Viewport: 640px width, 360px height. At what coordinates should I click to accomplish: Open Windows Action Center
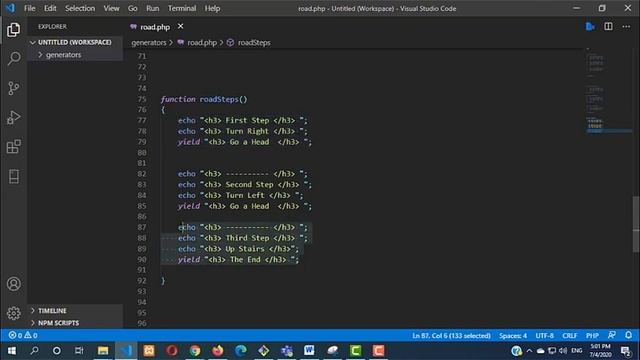pyautogui.click(x=625, y=351)
